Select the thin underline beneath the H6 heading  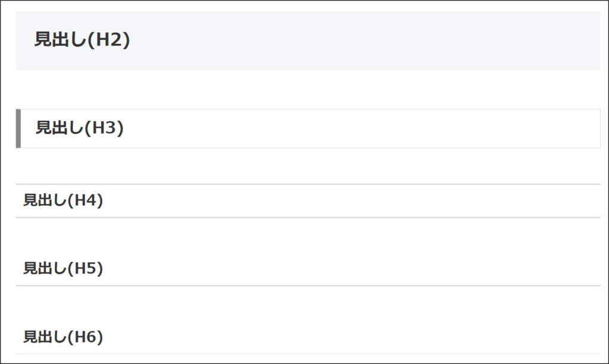point(308,354)
